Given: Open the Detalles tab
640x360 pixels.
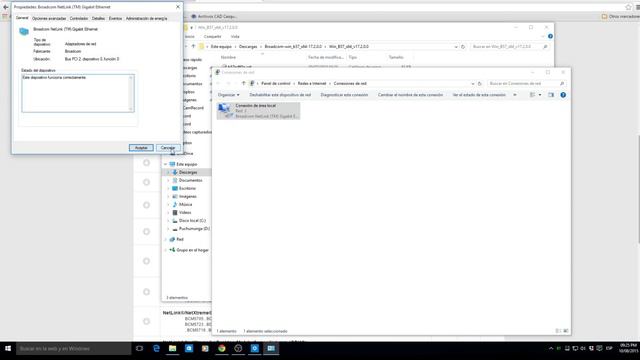Looking at the screenshot, I should [98, 18].
